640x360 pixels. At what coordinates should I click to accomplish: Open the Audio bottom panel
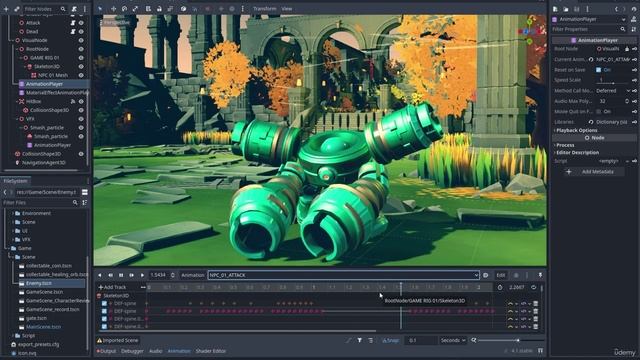(x=156, y=351)
